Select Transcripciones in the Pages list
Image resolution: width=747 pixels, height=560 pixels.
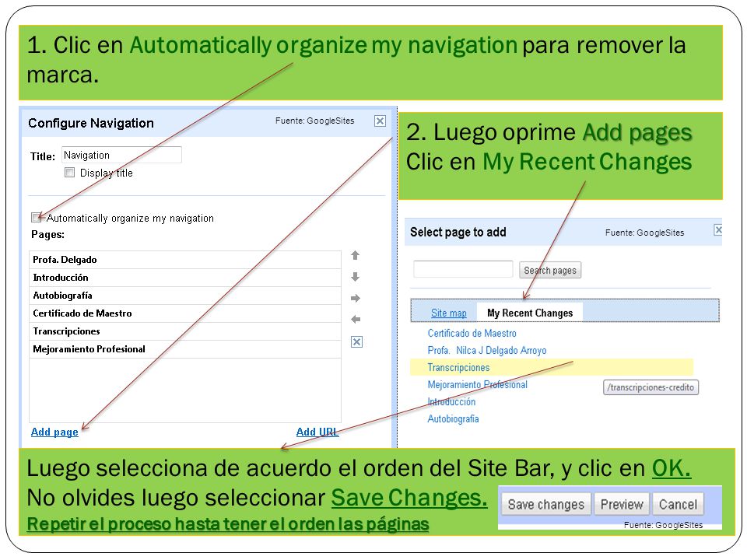coord(185,331)
